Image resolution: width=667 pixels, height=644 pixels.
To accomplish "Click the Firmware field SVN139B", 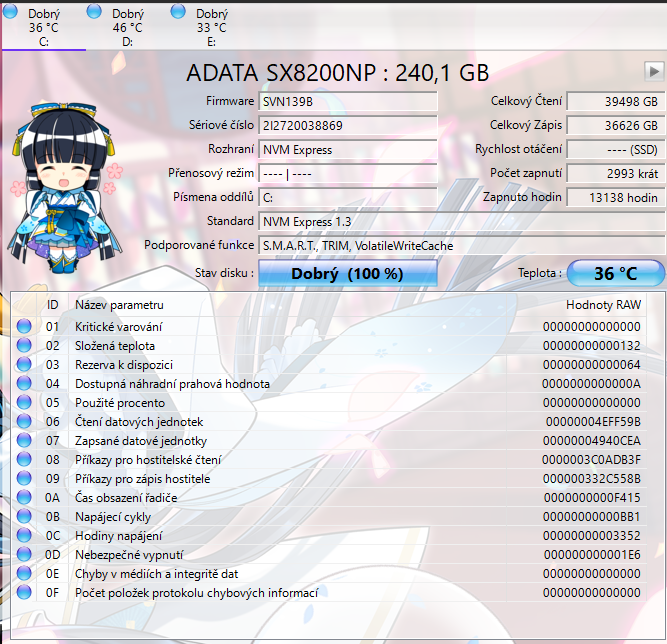I will pos(348,102).
